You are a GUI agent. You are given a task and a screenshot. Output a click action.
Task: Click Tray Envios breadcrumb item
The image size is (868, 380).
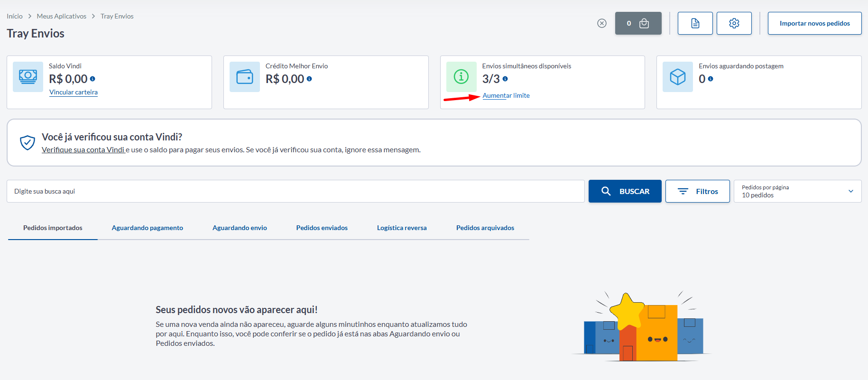pos(117,16)
